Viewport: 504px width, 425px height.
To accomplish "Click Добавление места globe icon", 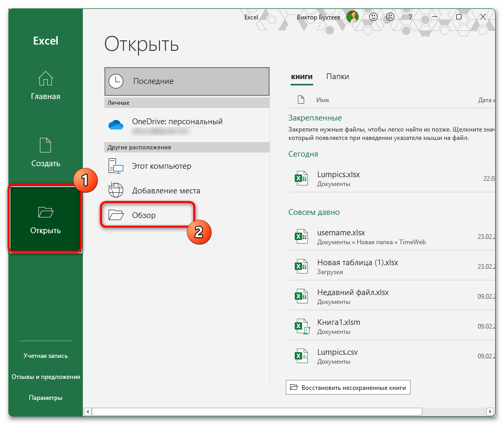I will [115, 190].
